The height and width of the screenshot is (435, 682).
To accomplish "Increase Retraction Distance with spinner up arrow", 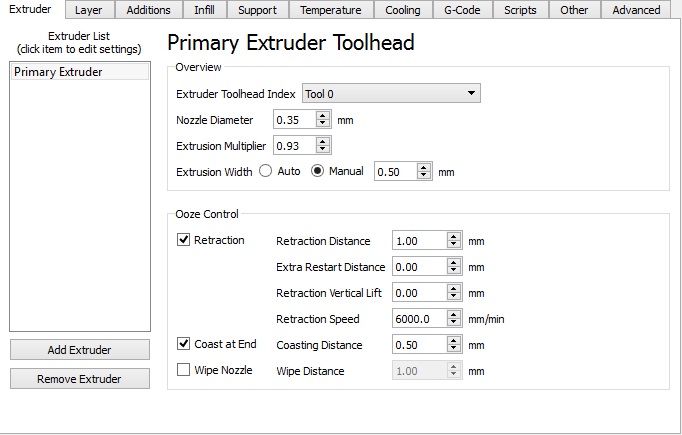I will (454, 237).
